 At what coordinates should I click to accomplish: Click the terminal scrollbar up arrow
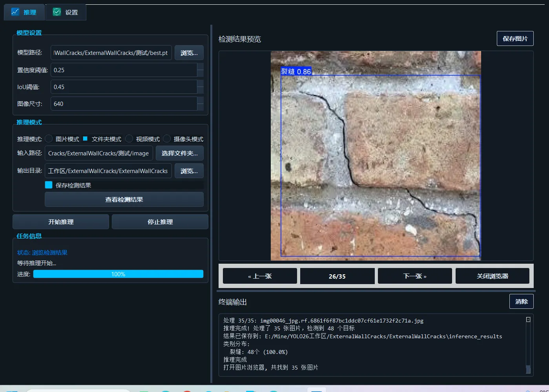(x=528, y=319)
